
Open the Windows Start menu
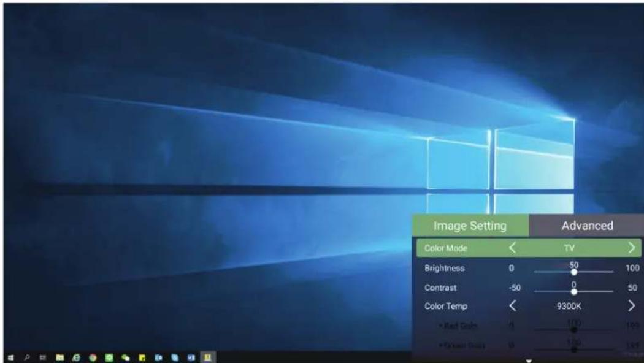(x=11, y=357)
